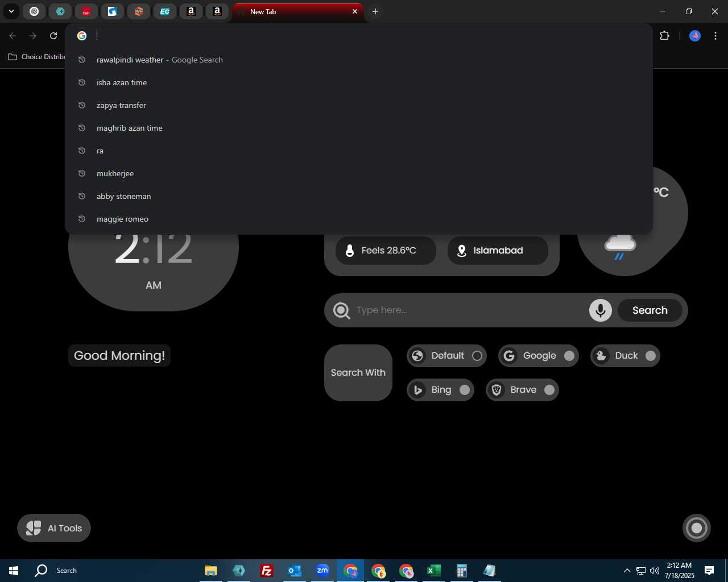
Task: Click the page 'Type here...' search field
Action: [x=469, y=310]
